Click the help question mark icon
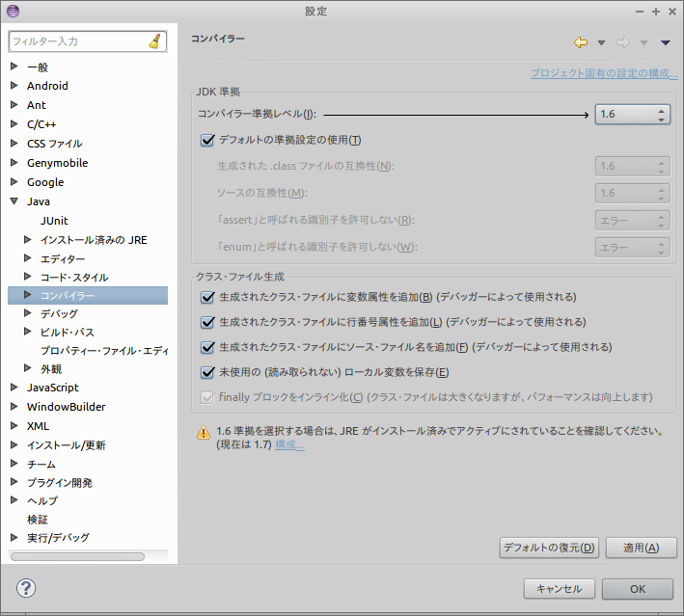Viewport: 684px width, 616px height. click(x=26, y=588)
